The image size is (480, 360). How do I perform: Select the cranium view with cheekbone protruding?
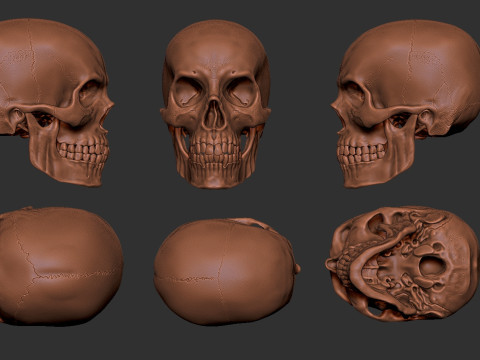point(227,271)
